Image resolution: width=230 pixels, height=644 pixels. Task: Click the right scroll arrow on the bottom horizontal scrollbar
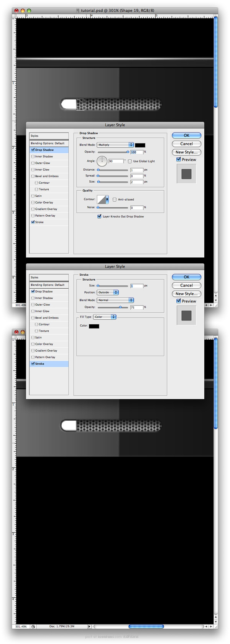tap(211, 627)
